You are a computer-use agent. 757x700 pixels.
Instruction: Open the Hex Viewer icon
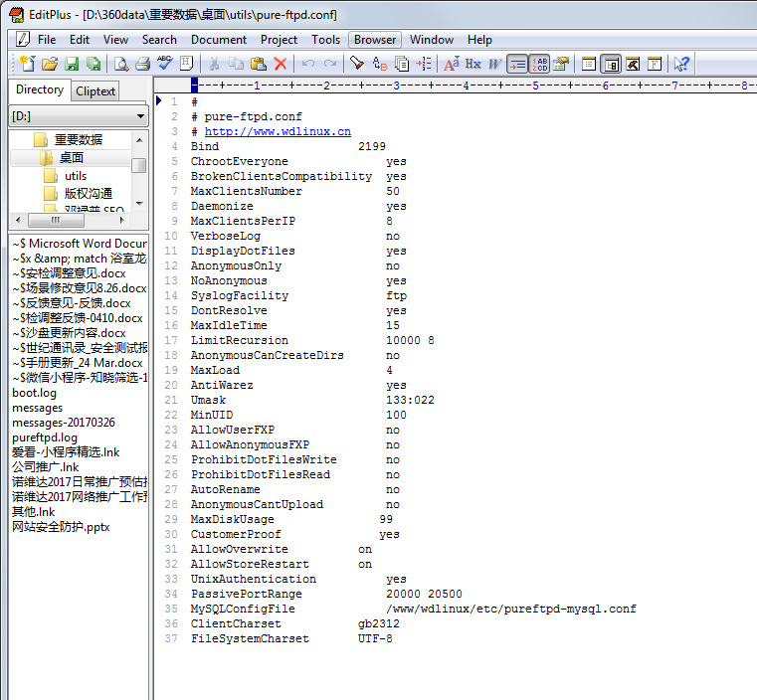(x=473, y=64)
